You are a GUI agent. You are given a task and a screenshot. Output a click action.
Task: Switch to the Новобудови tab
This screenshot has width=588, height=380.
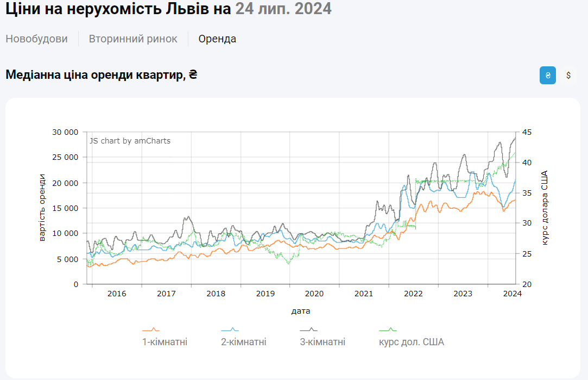(x=36, y=39)
